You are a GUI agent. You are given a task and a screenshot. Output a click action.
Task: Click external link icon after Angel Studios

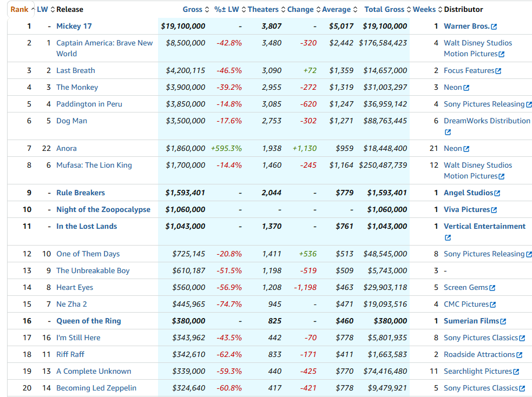[497, 193]
